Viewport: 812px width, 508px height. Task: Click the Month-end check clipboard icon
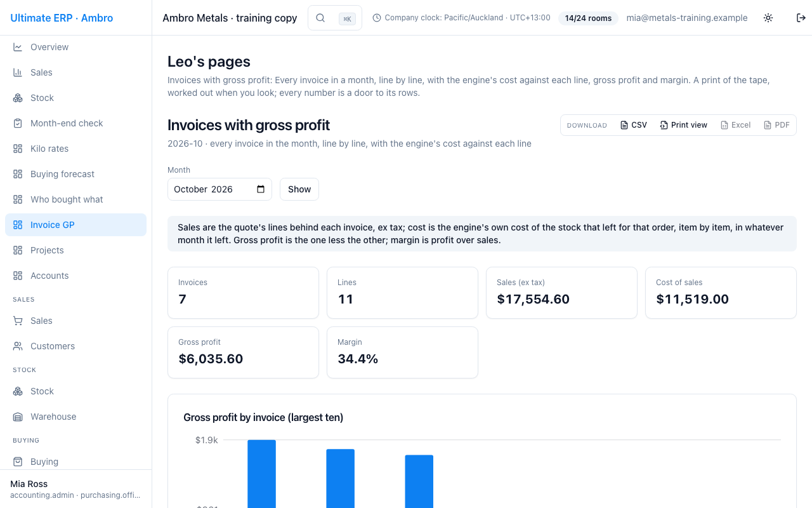(18, 123)
